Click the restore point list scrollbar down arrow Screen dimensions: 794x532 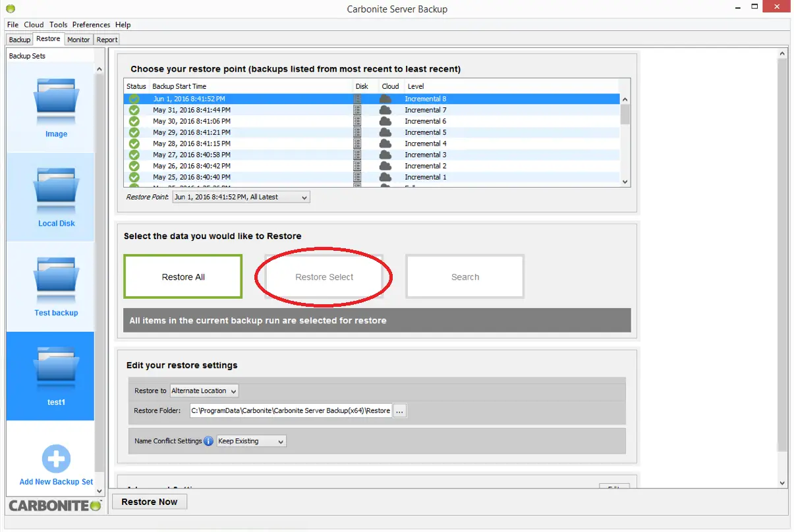625,182
